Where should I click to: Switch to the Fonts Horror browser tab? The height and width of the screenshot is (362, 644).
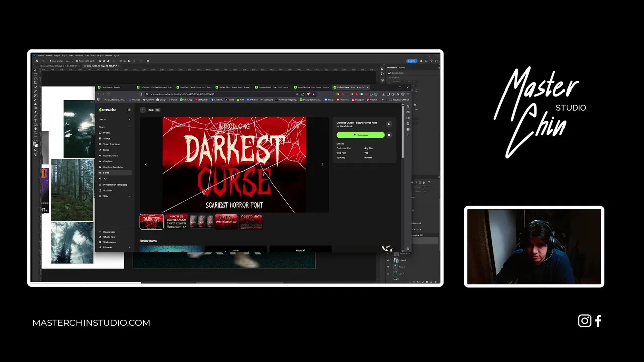click(x=115, y=87)
